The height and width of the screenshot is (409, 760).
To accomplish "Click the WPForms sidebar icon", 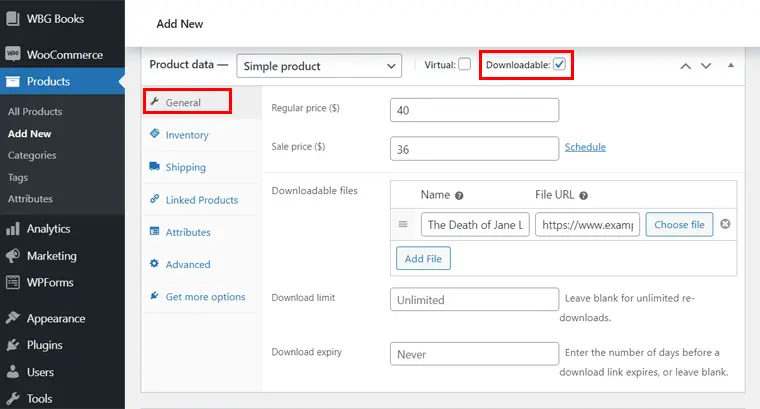I will pyautogui.click(x=13, y=282).
